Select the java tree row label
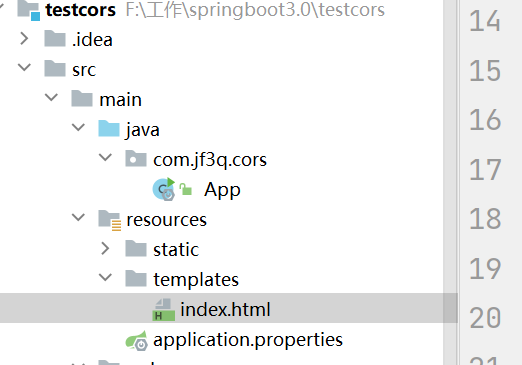 click(x=143, y=130)
